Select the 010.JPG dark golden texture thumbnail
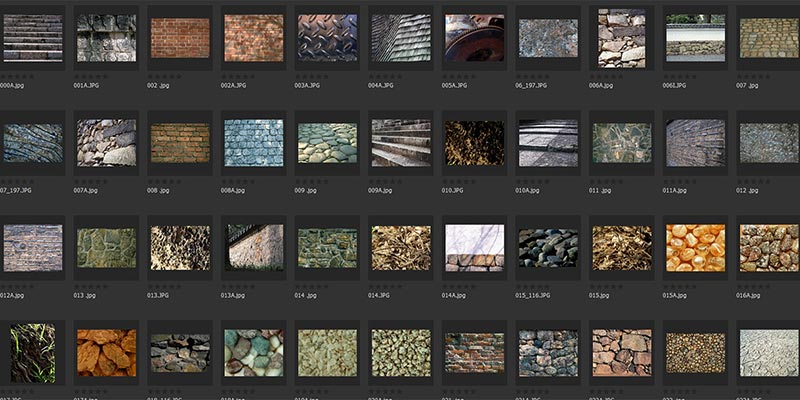Screen dimensions: 800x400 (x=474, y=143)
